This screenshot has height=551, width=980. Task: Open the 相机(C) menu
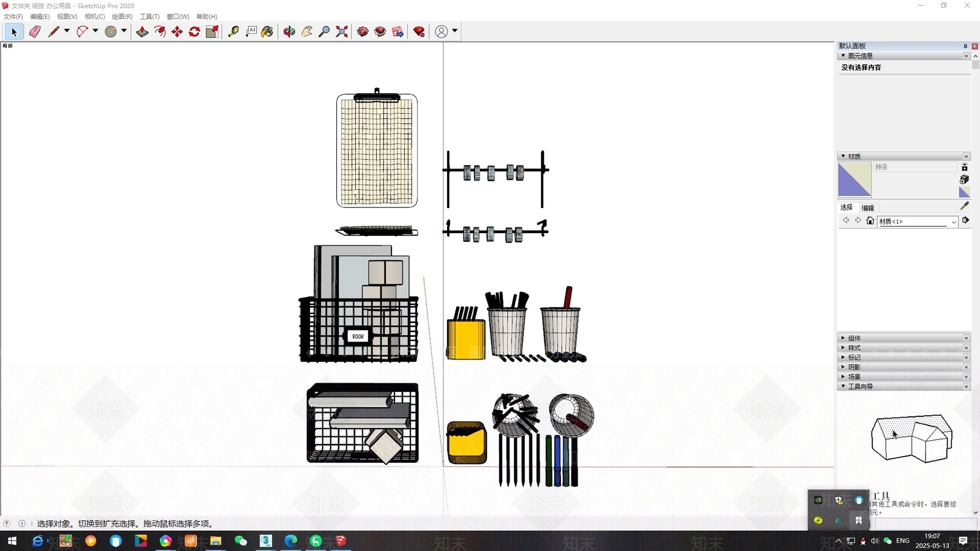click(94, 17)
